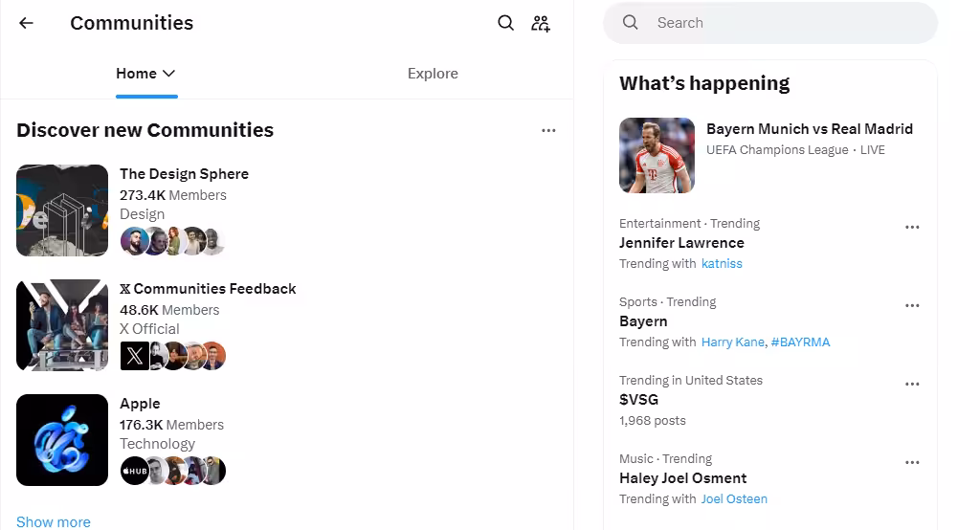980x530 pixels.
Task: Open The Design Sphere community thumbnail
Action: (62, 210)
